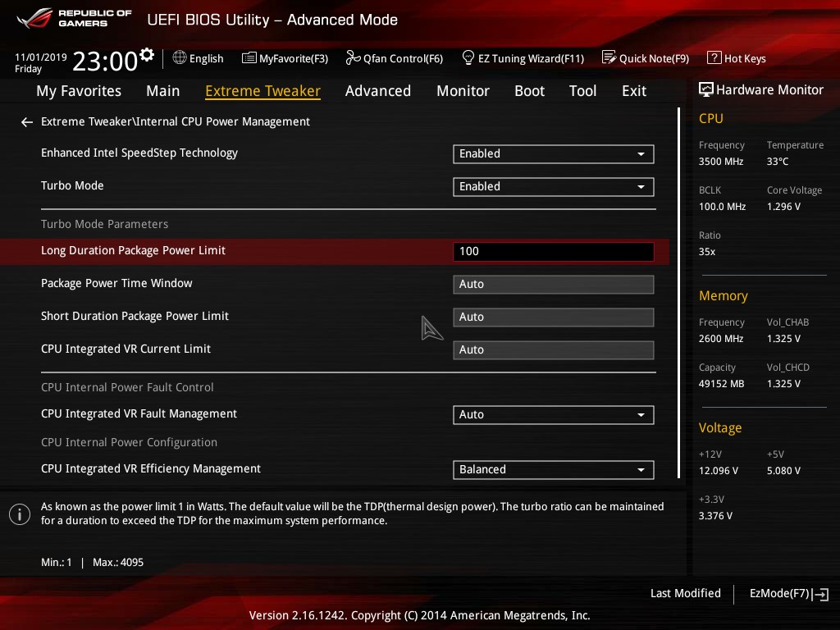Open the Tool tab
The height and width of the screenshot is (630, 840).
point(583,91)
